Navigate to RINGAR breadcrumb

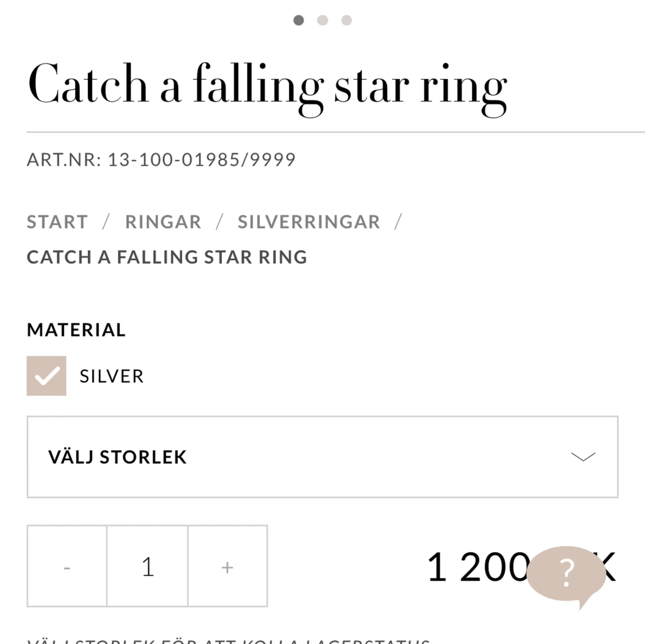click(163, 222)
